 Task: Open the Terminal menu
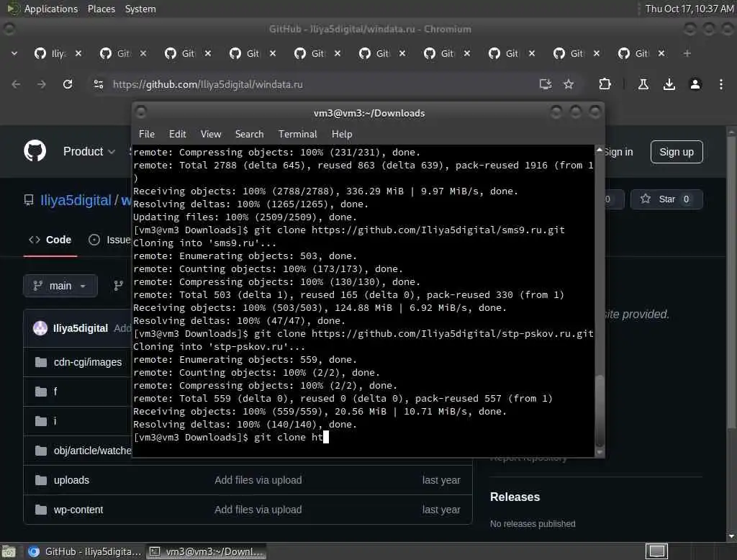297,134
